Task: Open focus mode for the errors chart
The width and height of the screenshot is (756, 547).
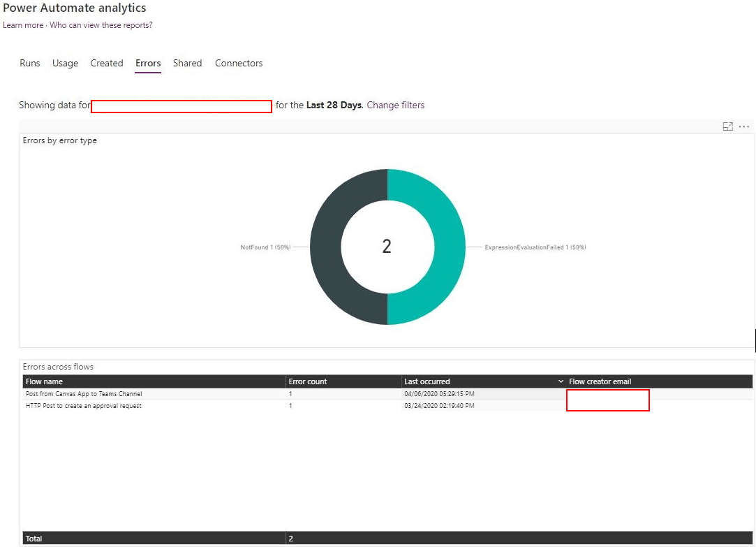Action: [727, 126]
